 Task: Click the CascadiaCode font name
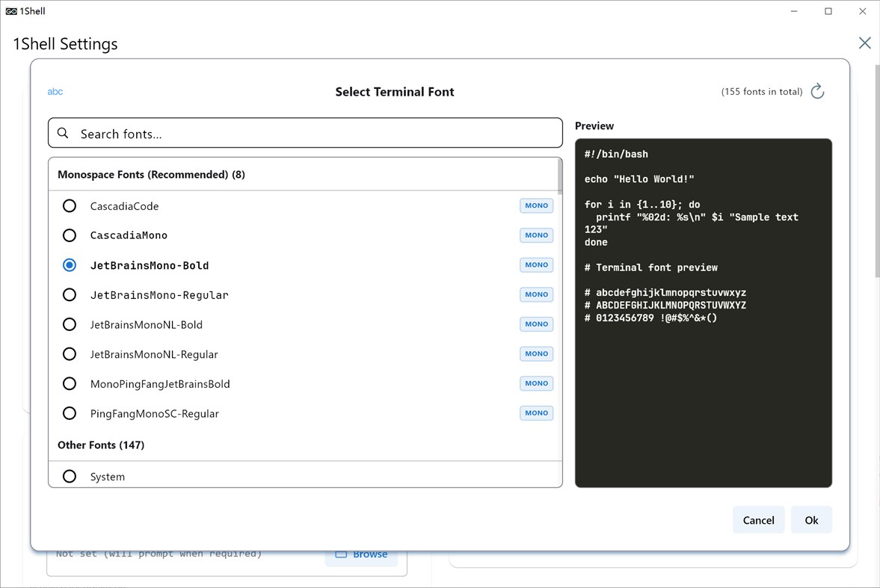coord(125,206)
